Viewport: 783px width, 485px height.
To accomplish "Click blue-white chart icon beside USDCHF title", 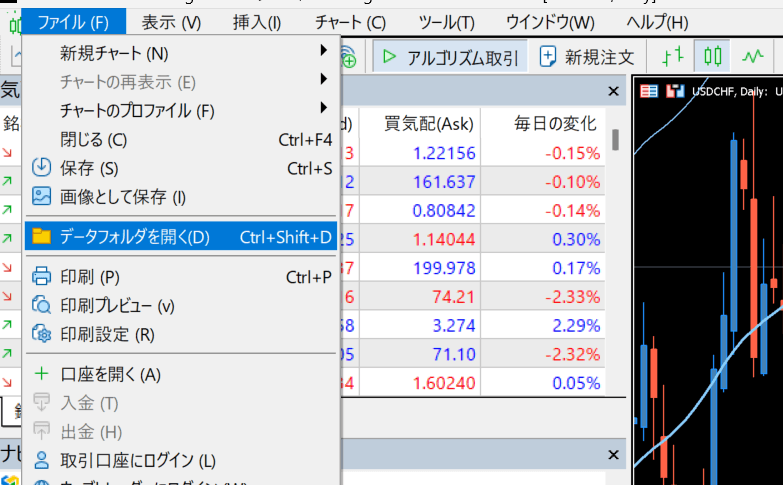I will tap(675, 91).
